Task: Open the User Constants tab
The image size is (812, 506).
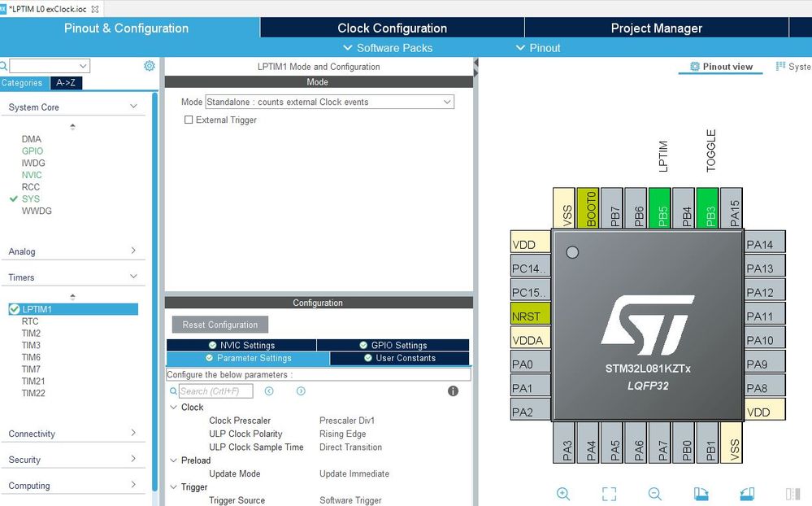Action: coord(399,358)
